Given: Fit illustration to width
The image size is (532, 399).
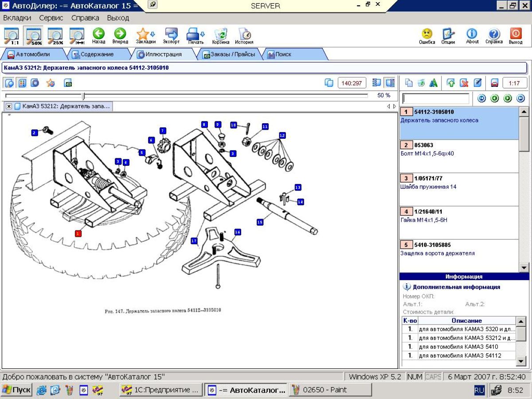Looking at the screenshot, I should pyautogui.click(x=77, y=36).
